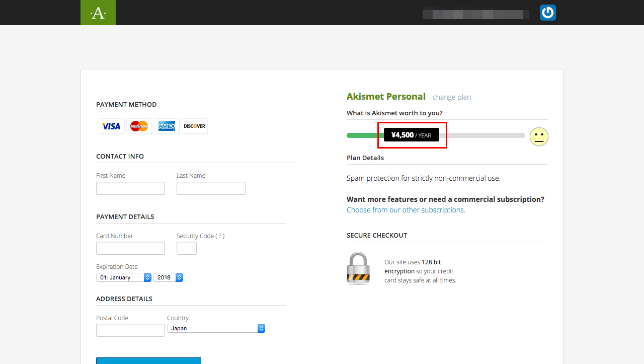Screen dimensions: 644x364
Task: Click the ¥4,500 / YEAR slider handle
Action: [412, 135]
